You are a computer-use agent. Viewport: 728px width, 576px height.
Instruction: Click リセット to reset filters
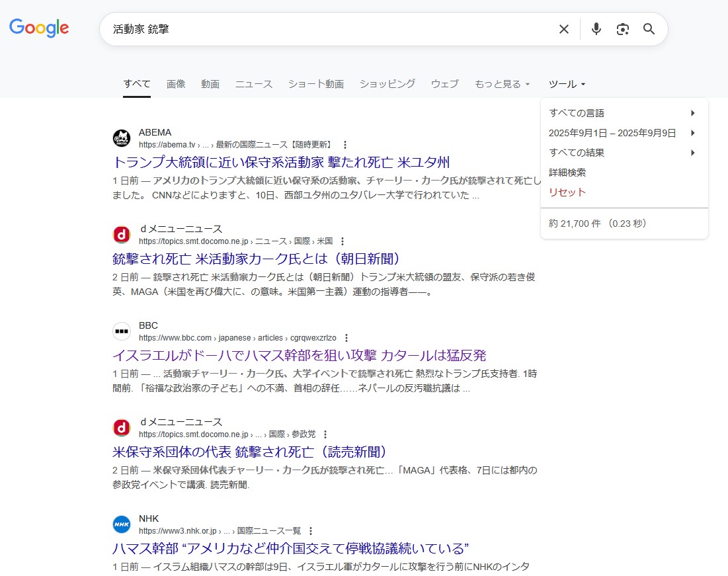567,192
